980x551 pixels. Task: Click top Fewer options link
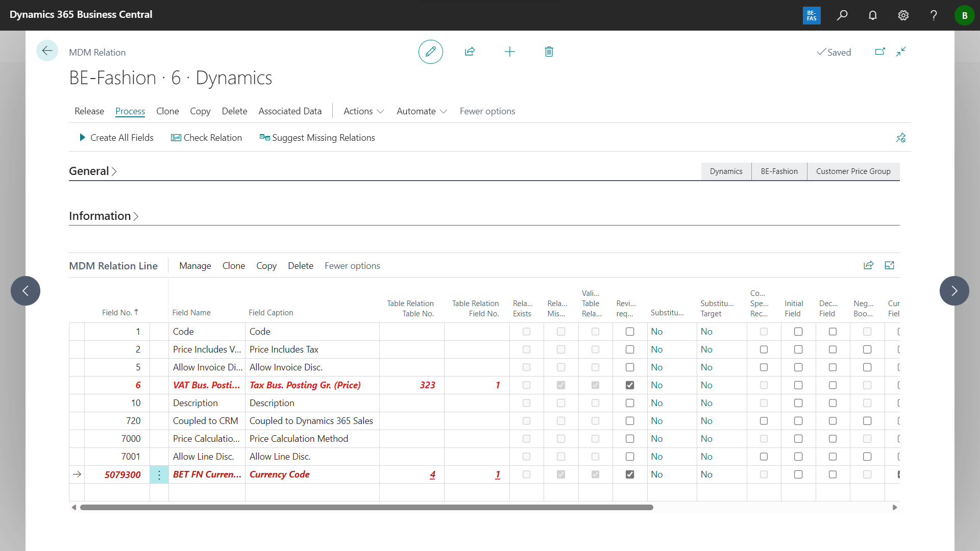tap(487, 111)
